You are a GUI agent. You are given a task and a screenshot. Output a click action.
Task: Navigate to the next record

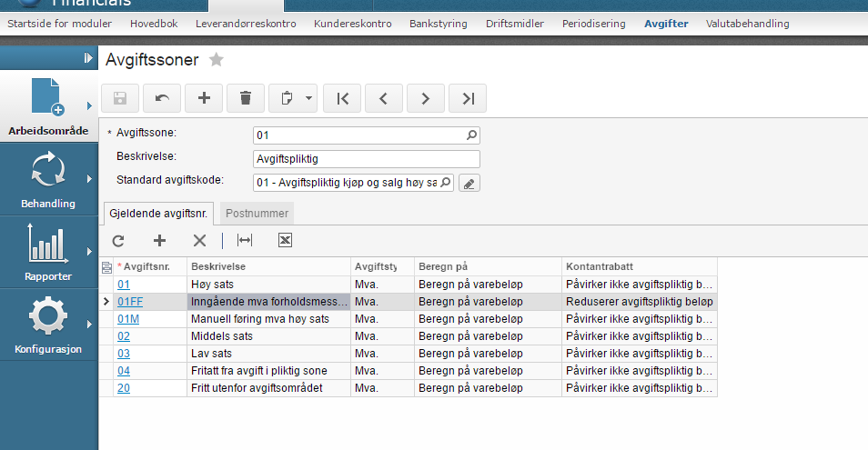(425, 98)
